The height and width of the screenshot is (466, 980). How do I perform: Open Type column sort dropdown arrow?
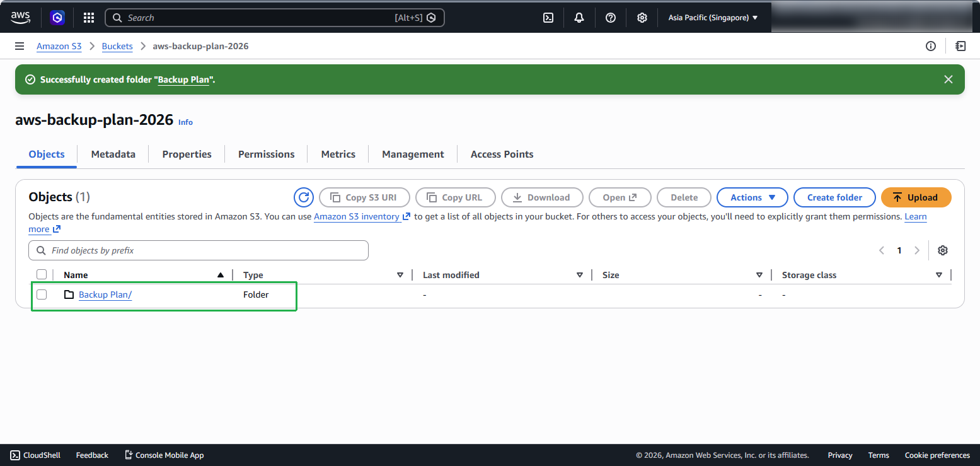click(400, 275)
